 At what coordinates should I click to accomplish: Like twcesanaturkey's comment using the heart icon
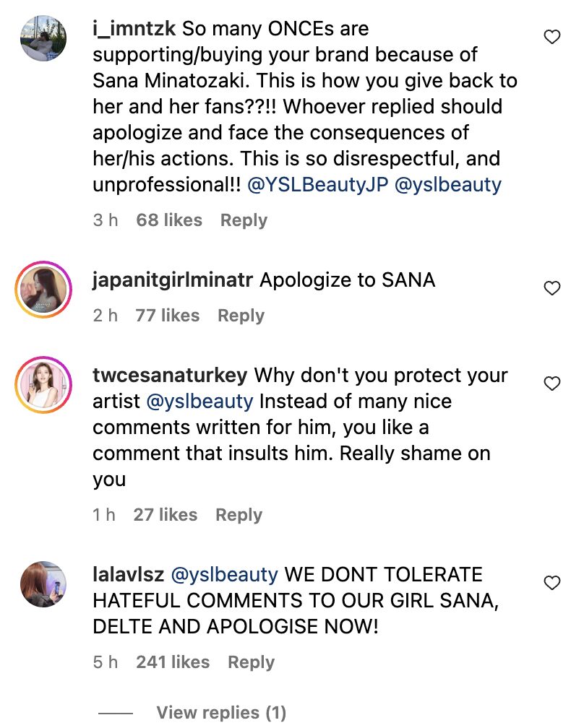coord(552,383)
